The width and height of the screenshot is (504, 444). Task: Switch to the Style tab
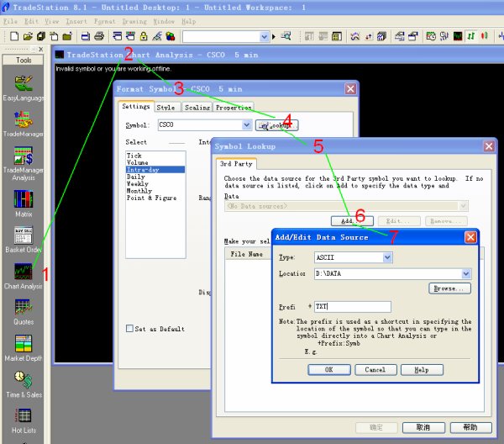(165, 108)
